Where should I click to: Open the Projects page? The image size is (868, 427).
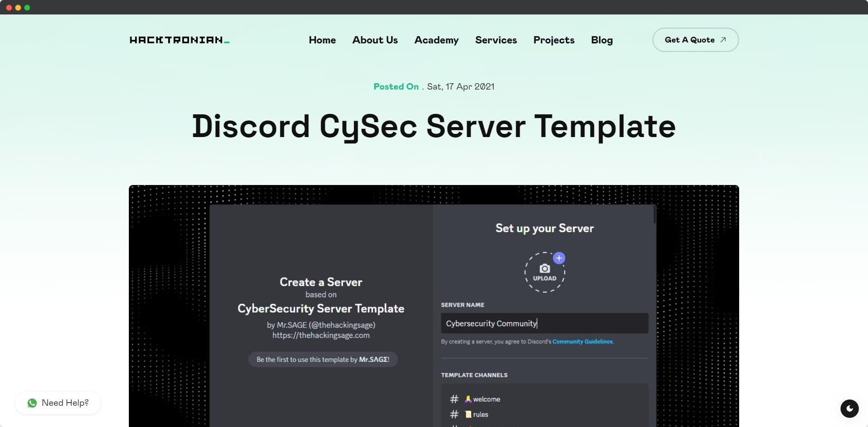coord(554,40)
